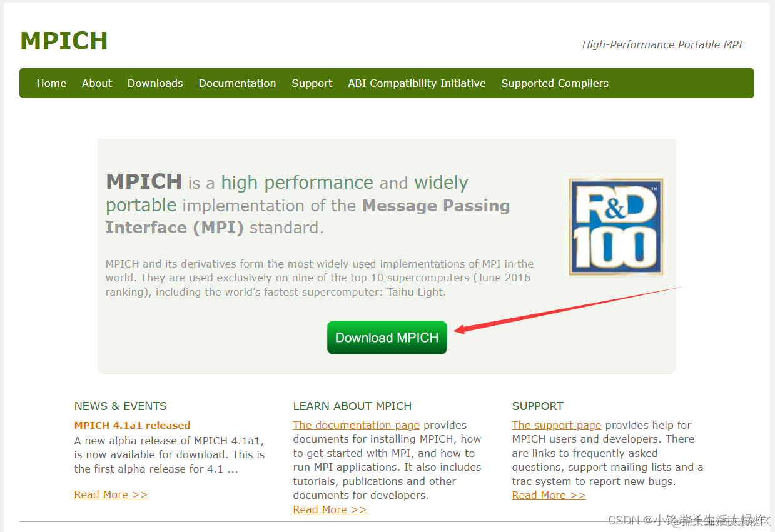
Task: Open The documentation page link
Action: [x=357, y=425]
